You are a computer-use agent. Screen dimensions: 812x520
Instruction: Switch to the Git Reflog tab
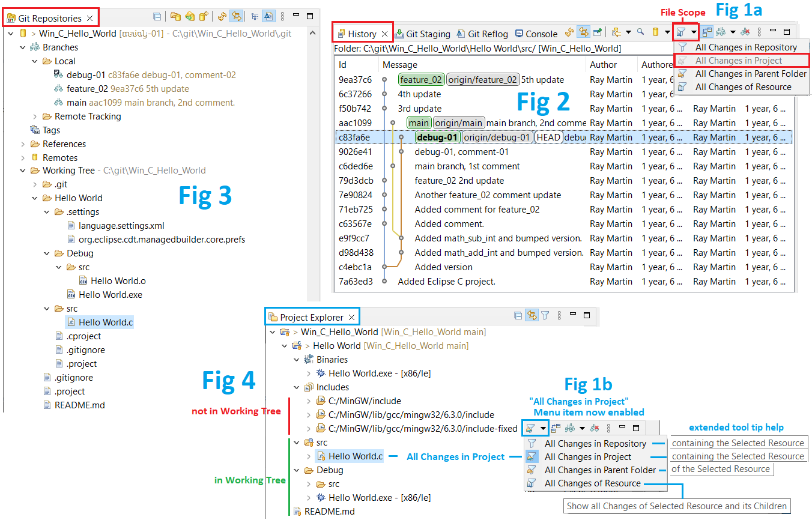pos(482,34)
